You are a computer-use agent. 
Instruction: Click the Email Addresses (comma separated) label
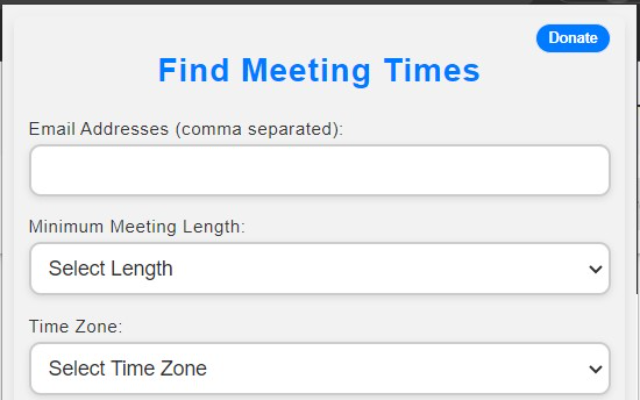(x=186, y=129)
